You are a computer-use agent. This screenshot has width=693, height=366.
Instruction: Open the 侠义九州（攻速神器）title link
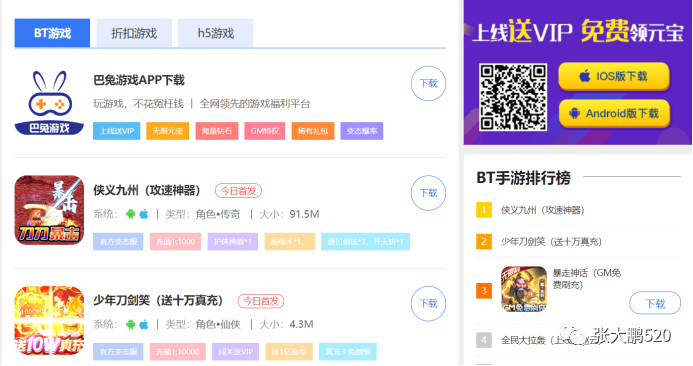coord(146,191)
